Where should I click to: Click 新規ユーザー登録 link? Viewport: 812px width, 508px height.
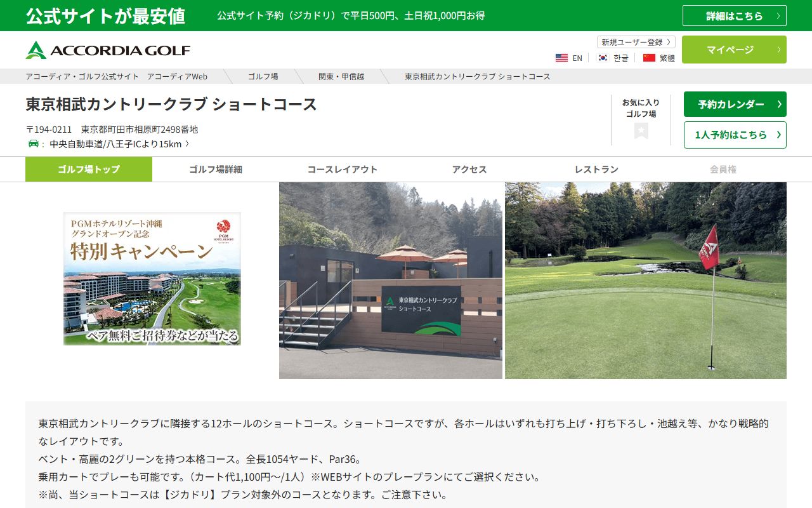pos(636,42)
